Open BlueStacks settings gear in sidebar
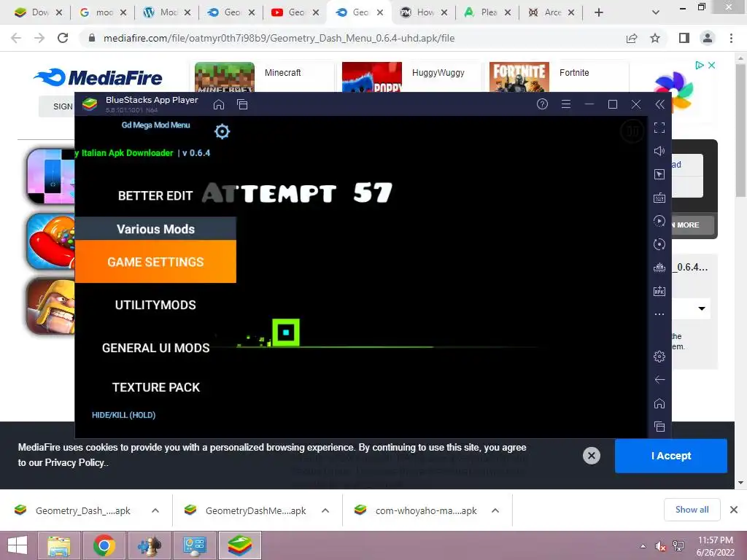 [659, 356]
